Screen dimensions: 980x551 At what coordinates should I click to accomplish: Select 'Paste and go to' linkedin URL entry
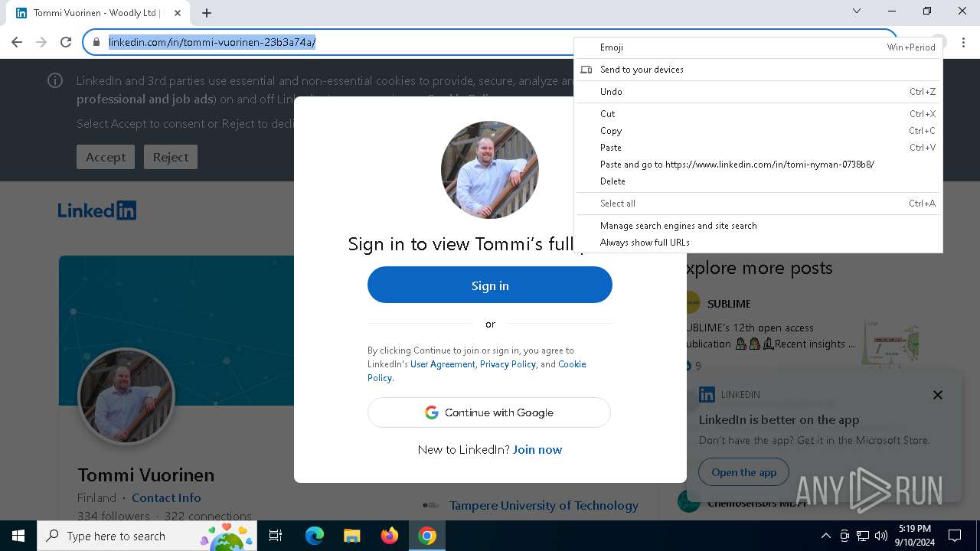click(758, 165)
